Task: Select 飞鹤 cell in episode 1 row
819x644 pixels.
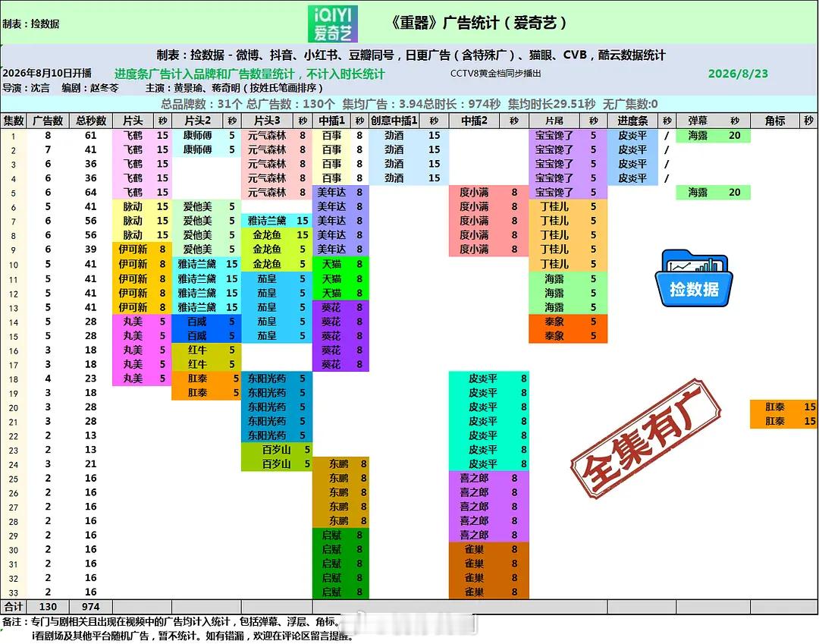Action: click(x=133, y=135)
